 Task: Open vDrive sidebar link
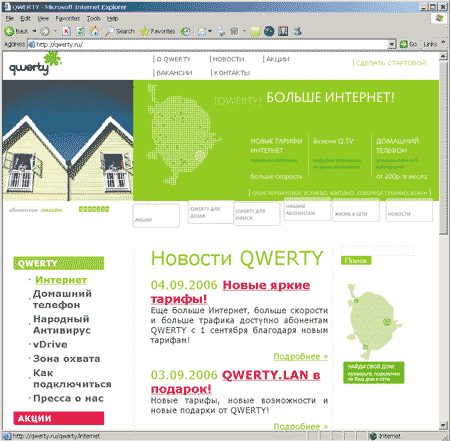click(x=50, y=344)
